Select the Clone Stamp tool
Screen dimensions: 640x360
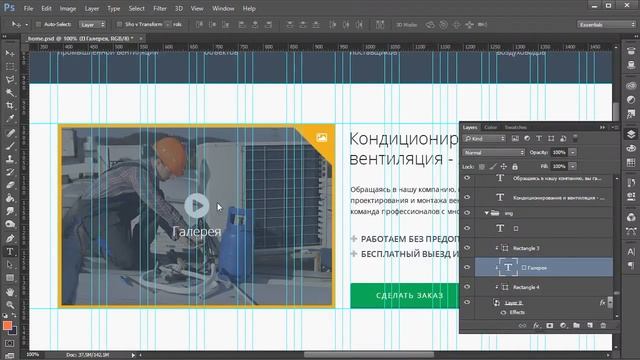click(x=10, y=159)
